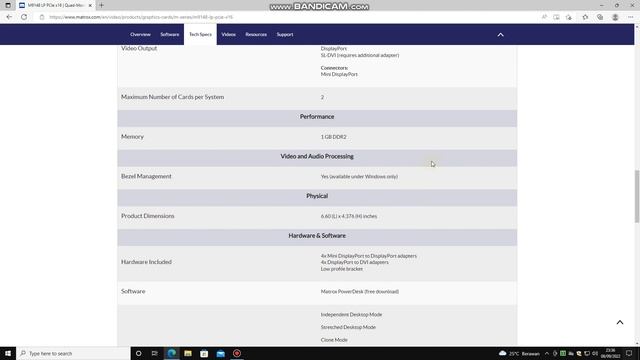Image resolution: width=640 pixels, height=360 pixels.
Task: Select the '6.60 (L) x 4.376 (H) inches' value
Action: [349, 216]
